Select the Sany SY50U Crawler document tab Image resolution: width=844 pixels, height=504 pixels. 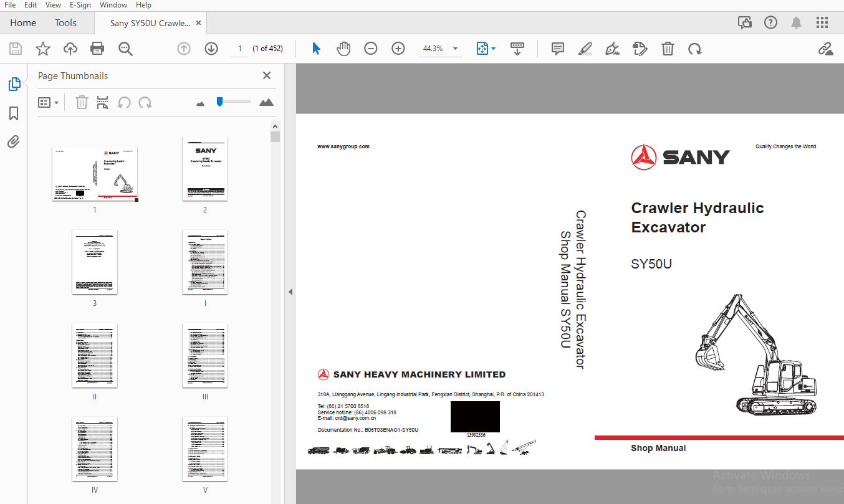[x=150, y=23]
